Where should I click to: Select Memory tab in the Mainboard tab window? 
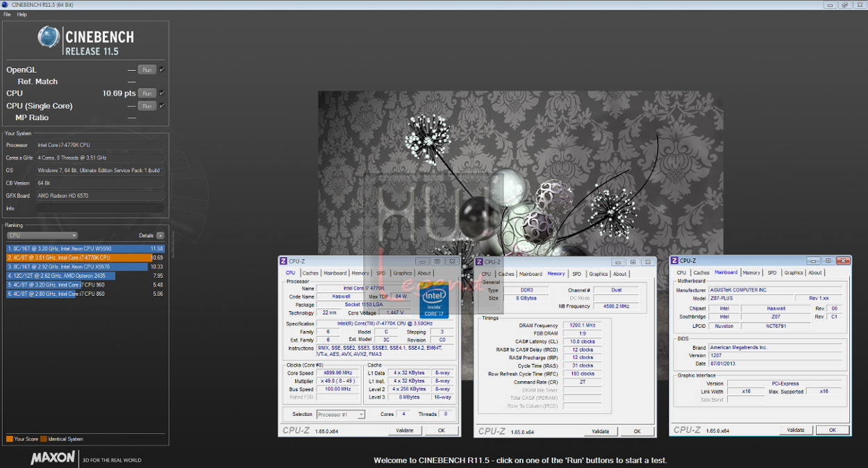point(751,273)
